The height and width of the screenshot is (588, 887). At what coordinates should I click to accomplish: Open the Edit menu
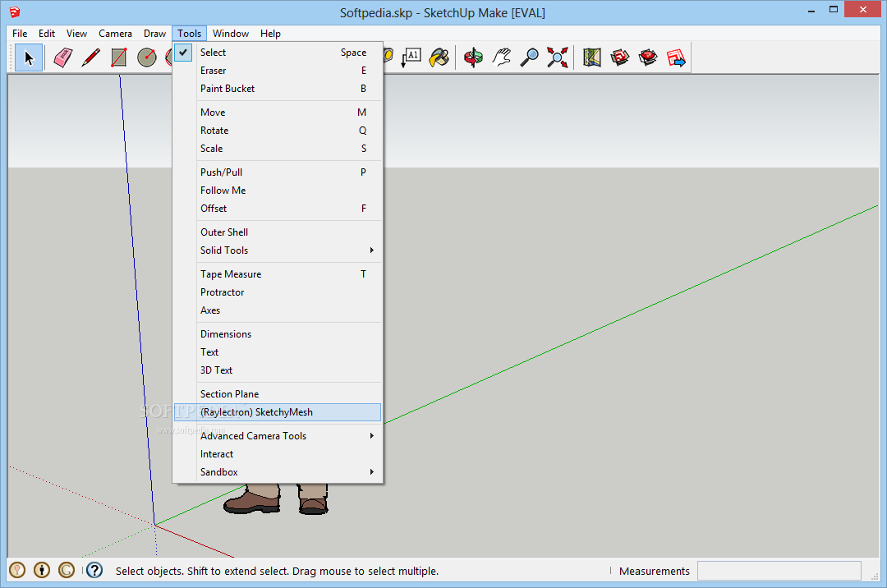[x=47, y=34]
